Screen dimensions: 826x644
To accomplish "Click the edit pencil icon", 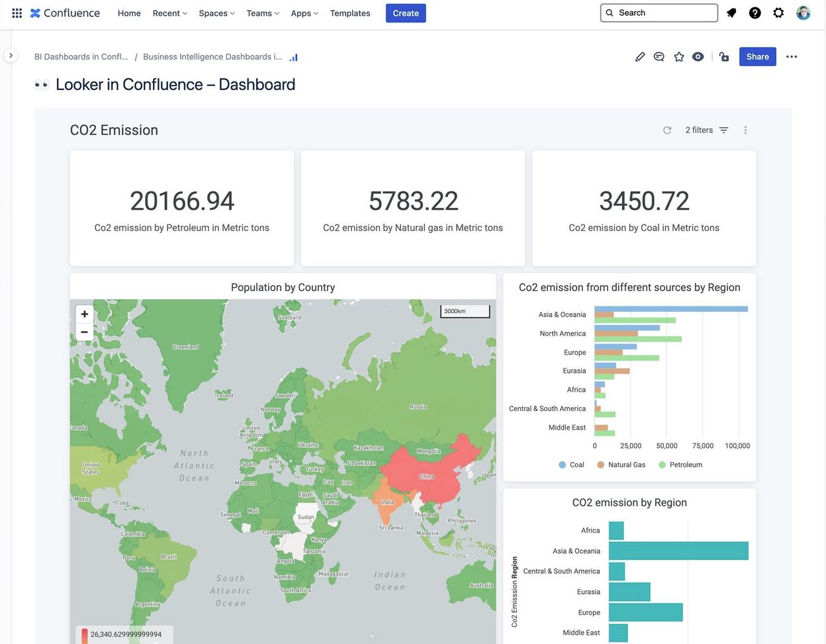I will [640, 57].
